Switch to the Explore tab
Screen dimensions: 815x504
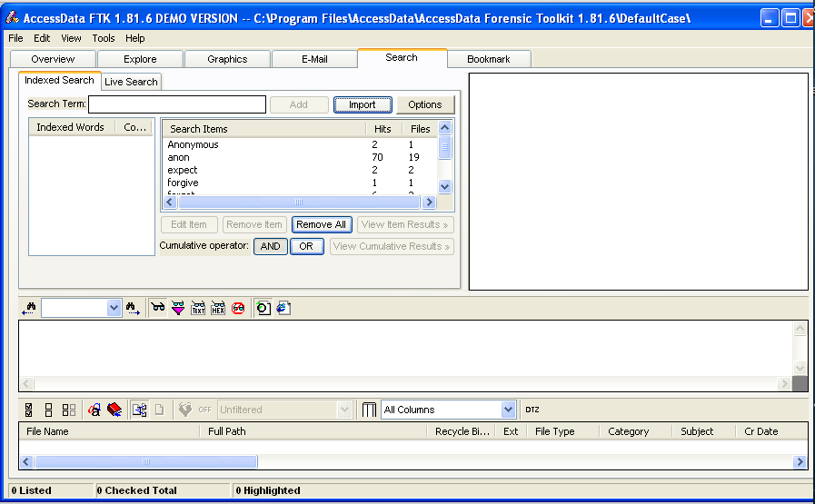click(x=140, y=59)
